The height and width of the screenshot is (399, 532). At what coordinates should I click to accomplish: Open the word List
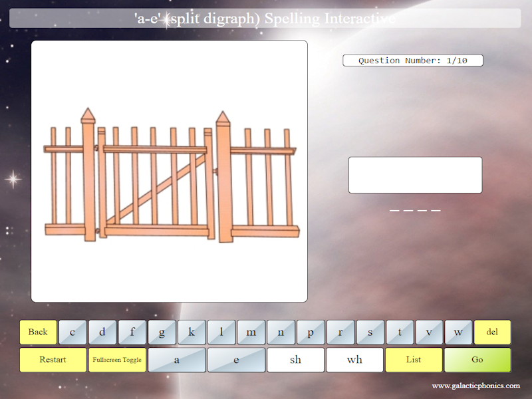pyautogui.click(x=414, y=360)
